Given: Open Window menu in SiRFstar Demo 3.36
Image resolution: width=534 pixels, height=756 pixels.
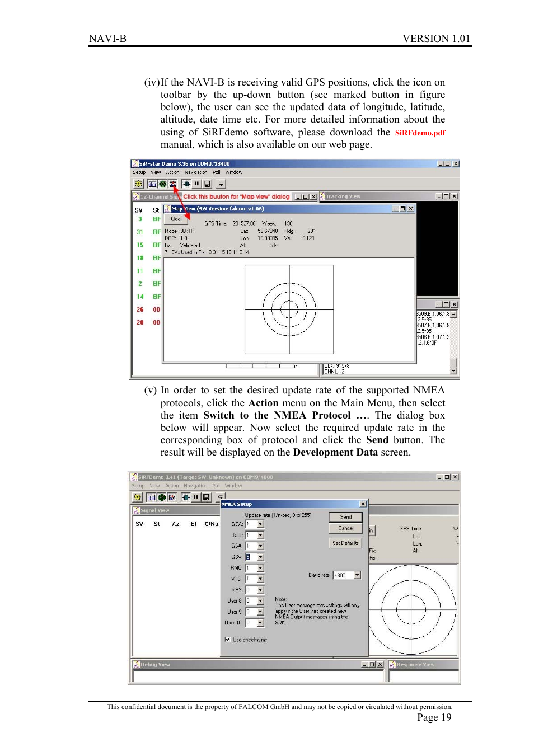Looking at the screenshot, I should tap(234, 172).
